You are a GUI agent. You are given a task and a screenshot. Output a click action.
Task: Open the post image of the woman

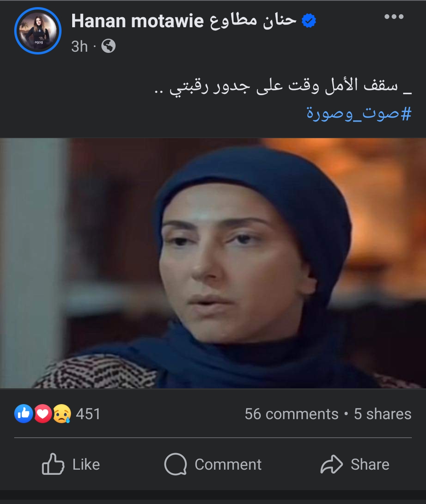[213, 263]
